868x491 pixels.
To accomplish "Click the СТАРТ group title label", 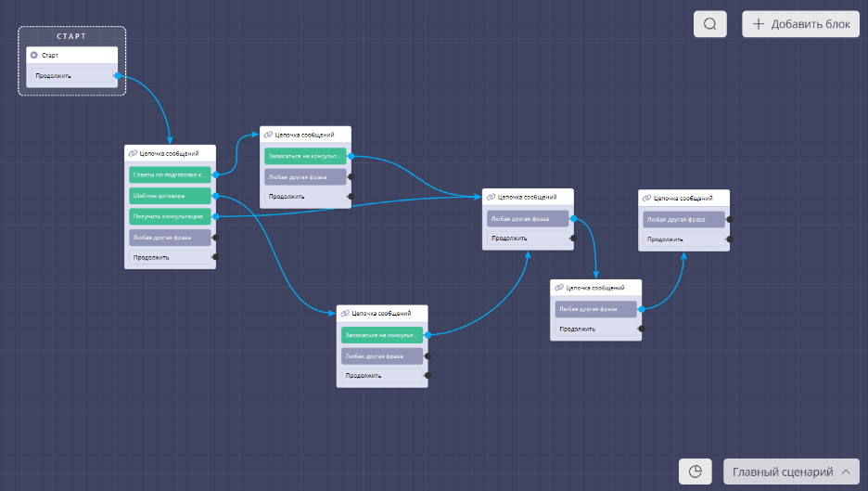I will coord(71,36).
